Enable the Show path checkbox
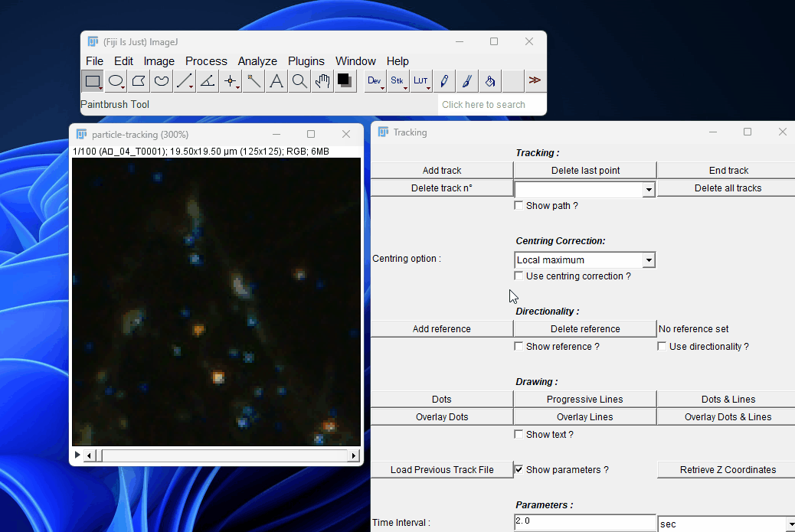The width and height of the screenshot is (795, 532). click(519, 206)
